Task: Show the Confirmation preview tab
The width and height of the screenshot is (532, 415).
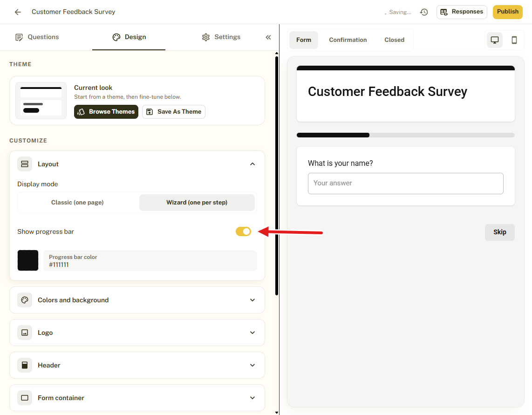Action: (348, 40)
